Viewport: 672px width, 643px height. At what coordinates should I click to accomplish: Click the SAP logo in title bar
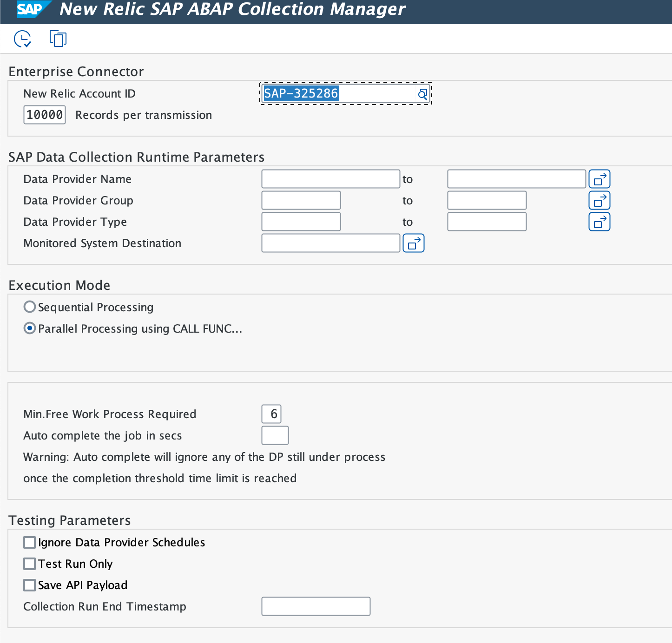tap(31, 9)
